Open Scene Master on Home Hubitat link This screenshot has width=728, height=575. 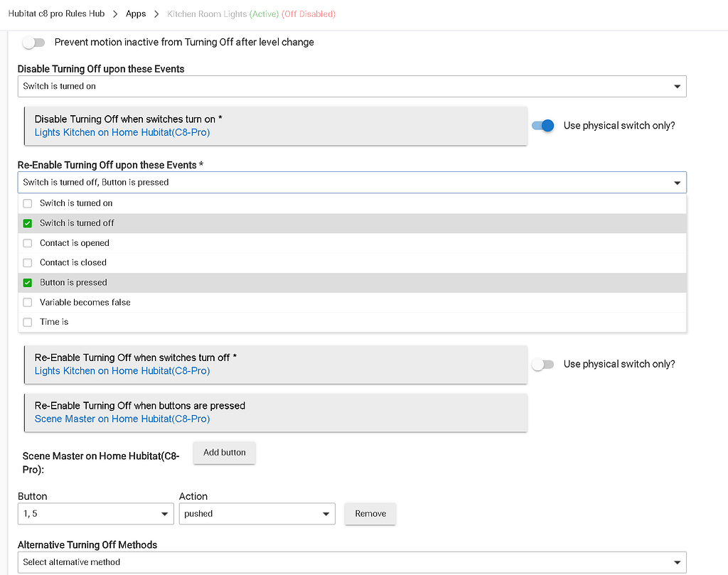tap(122, 419)
